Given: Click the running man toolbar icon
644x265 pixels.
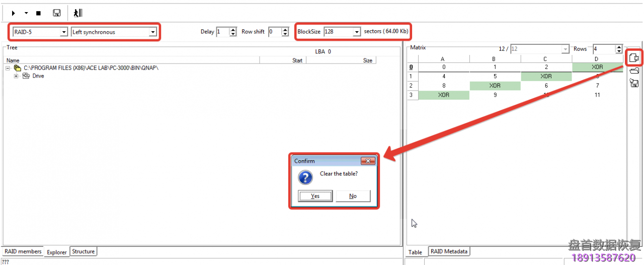Looking at the screenshot, I should tap(77, 13).
